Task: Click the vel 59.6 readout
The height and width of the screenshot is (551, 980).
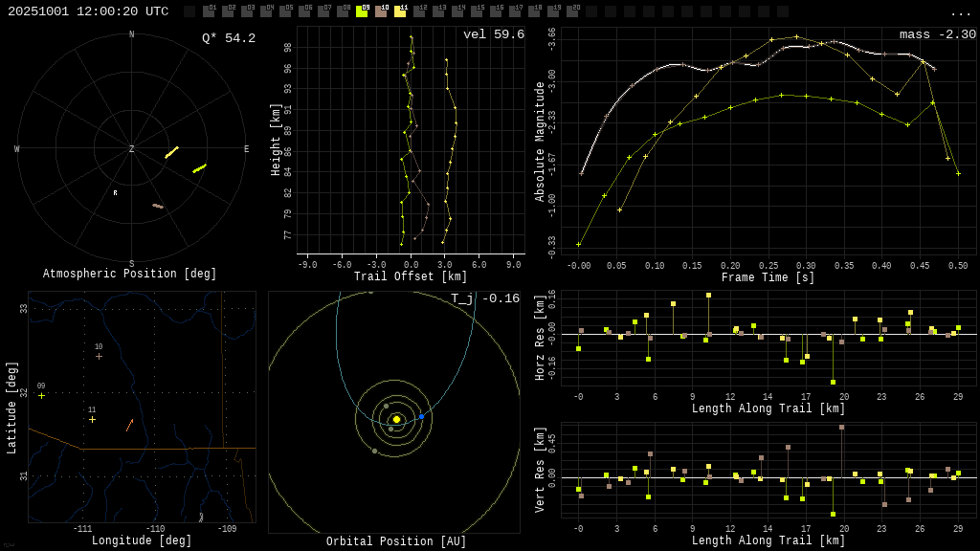Action: pyautogui.click(x=493, y=34)
